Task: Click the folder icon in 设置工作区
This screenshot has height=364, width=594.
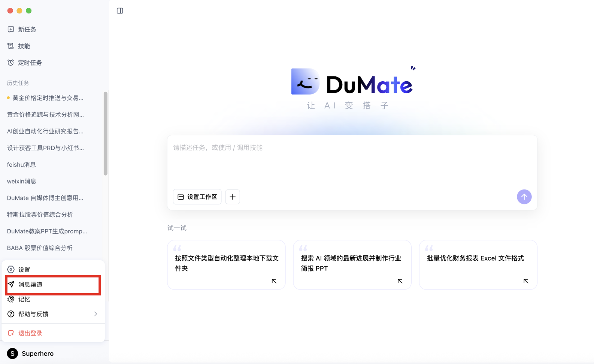Action: tap(181, 197)
